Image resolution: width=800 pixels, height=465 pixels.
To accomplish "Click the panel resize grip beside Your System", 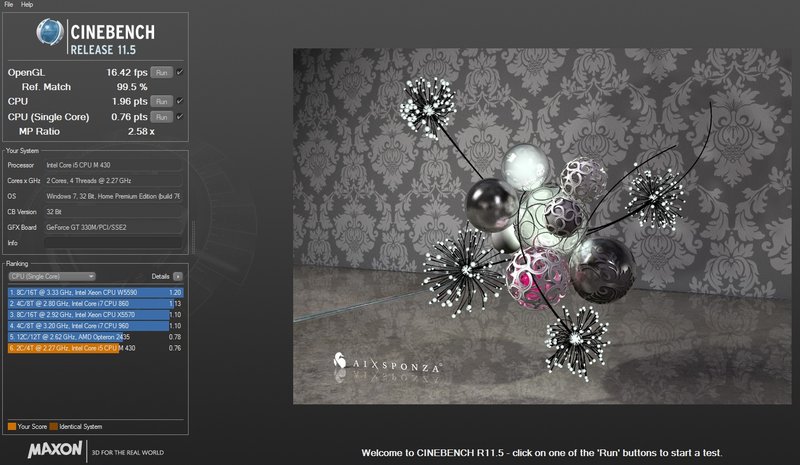I will pyautogui.click(x=193, y=238).
